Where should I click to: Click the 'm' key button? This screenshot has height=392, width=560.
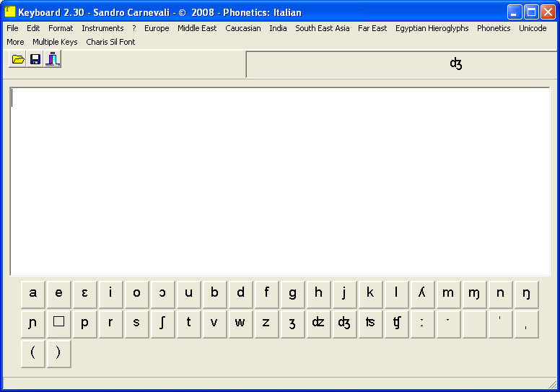[x=449, y=295]
